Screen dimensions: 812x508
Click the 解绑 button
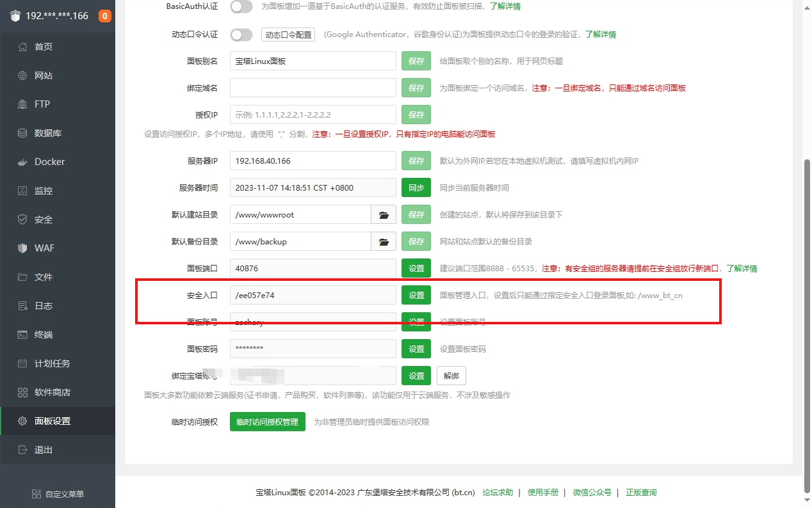[x=451, y=376]
